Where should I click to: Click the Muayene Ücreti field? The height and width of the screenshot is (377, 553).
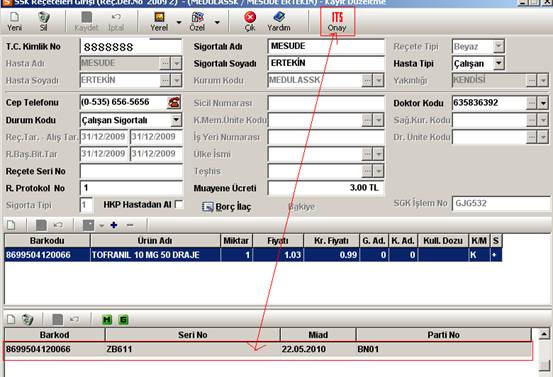326,188
